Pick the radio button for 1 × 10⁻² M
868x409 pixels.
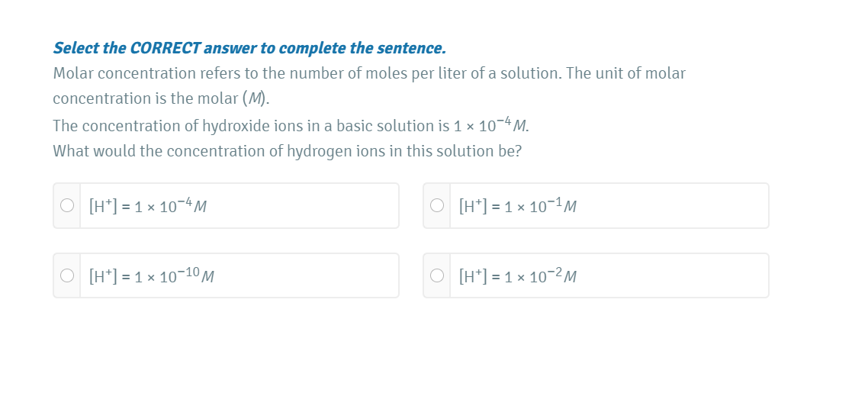click(437, 275)
